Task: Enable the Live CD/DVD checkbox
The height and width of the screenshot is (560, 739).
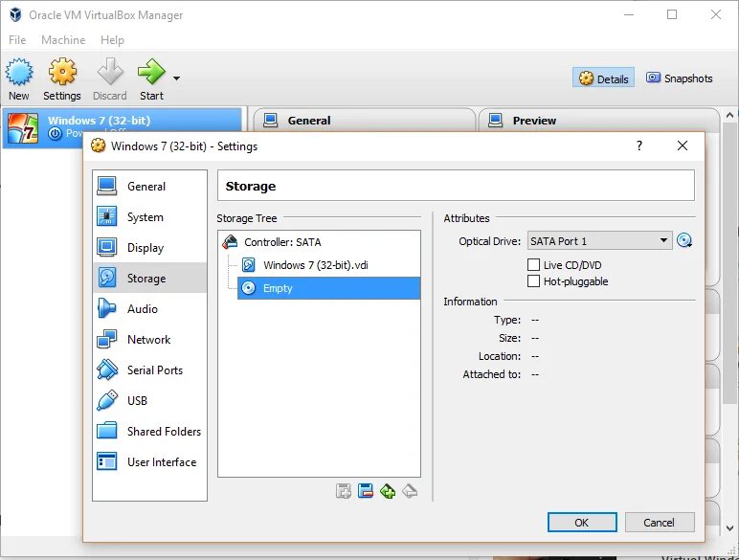Action: pyautogui.click(x=533, y=265)
